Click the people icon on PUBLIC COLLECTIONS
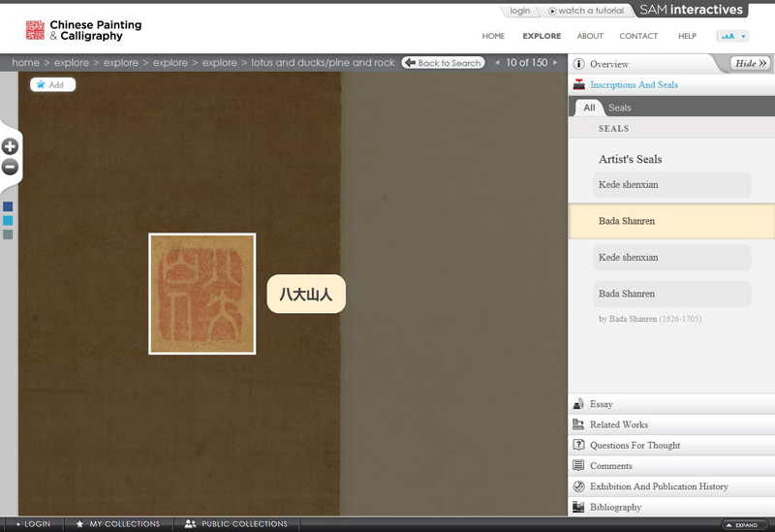 click(x=190, y=523)
